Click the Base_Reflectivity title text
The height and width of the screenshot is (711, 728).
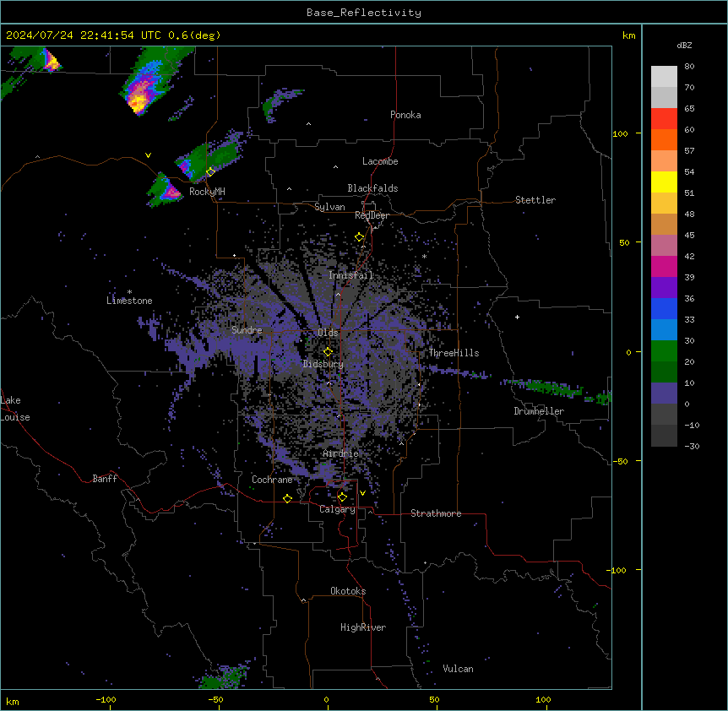[x=364, y=13]
